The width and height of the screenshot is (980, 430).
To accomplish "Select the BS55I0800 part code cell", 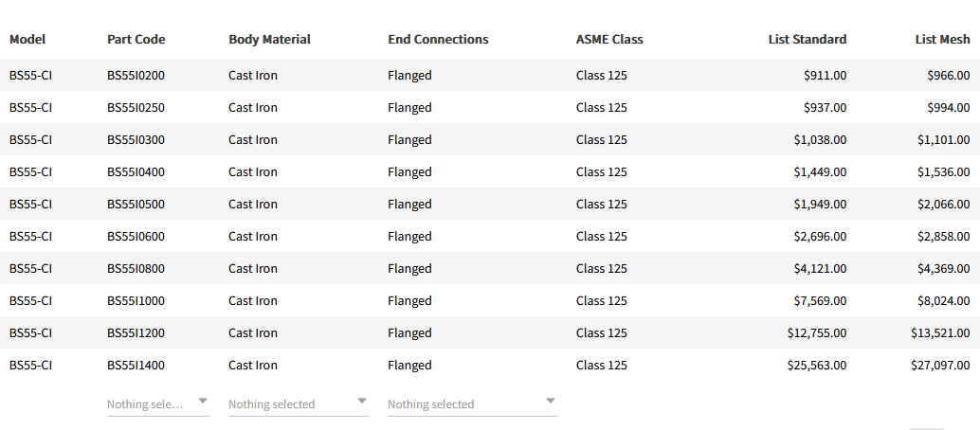I will click(136, 268).
